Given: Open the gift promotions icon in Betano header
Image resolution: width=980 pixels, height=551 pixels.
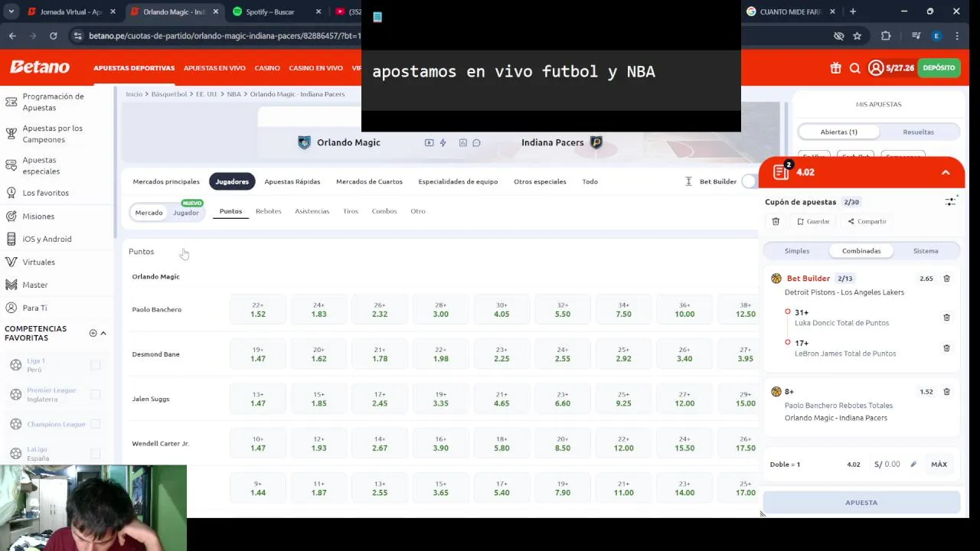Looking at the screenshot, I should pos(835,68).
